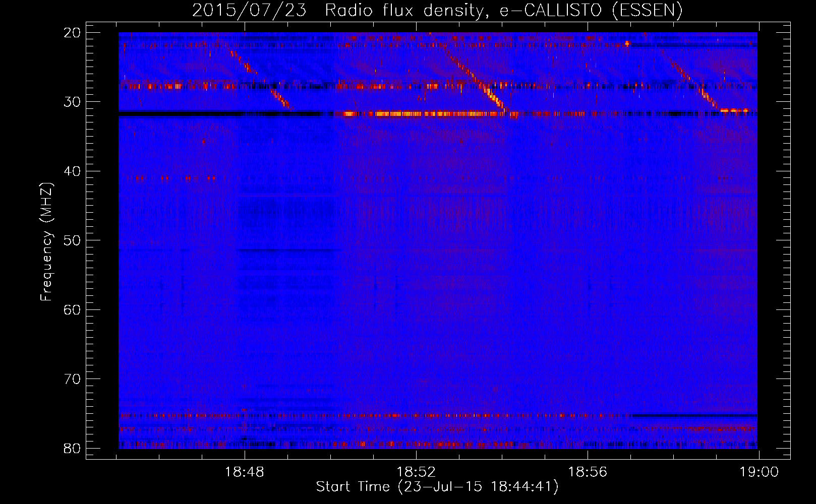Click the 19:00 time tick label

coord(759,472)
